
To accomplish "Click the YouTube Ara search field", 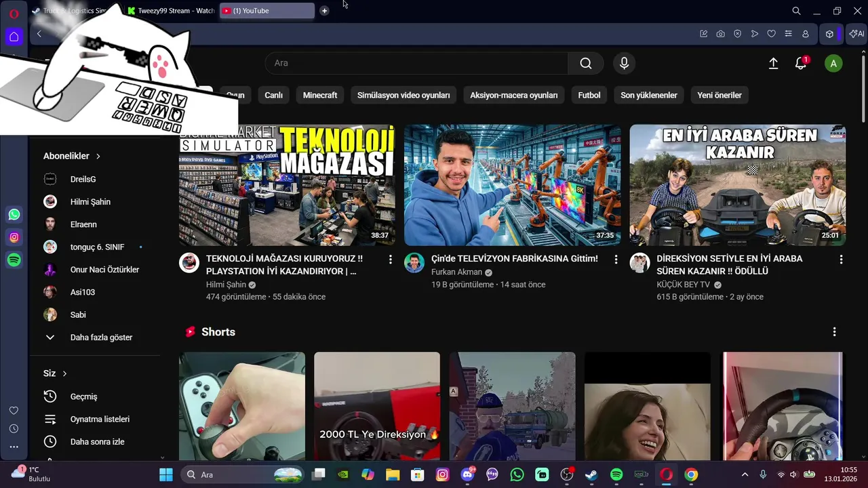I will click(x=416, y=63).
